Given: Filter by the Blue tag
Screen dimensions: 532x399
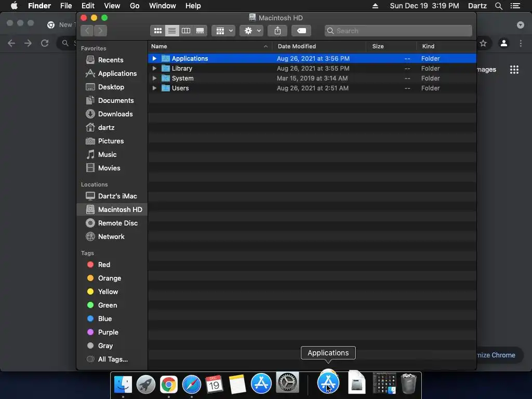Looking at the screenshot, I should [x=112, y=318].
